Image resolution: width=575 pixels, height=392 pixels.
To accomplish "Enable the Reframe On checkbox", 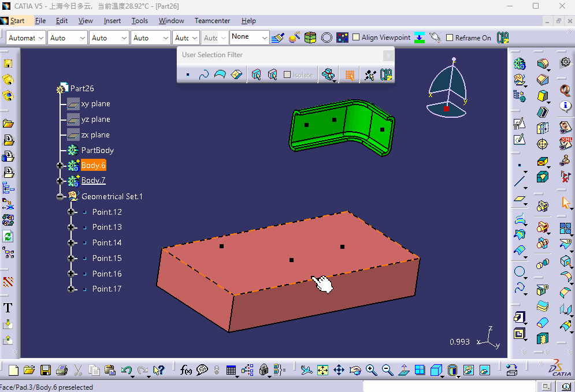I will (450, 38).
